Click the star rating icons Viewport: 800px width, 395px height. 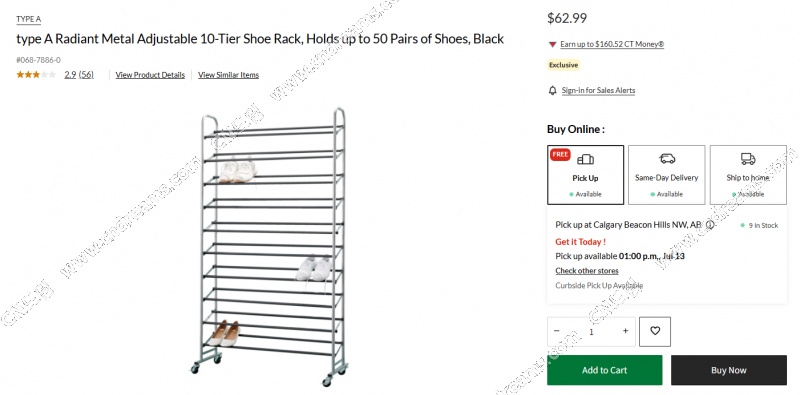[36, 75]
